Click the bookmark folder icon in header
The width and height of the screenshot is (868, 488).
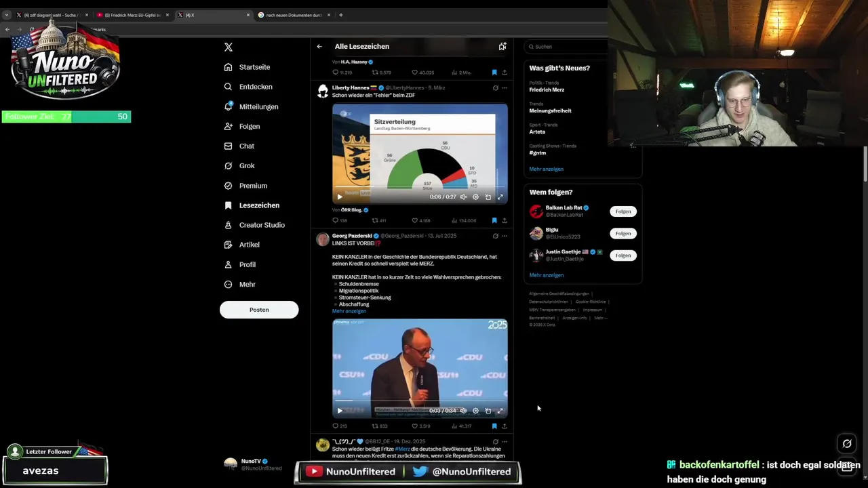tap(502, 46)
